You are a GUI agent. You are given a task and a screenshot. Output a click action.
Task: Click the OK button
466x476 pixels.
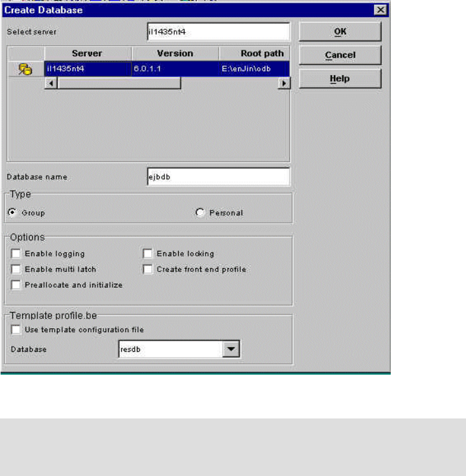click(x=340, y=31)
